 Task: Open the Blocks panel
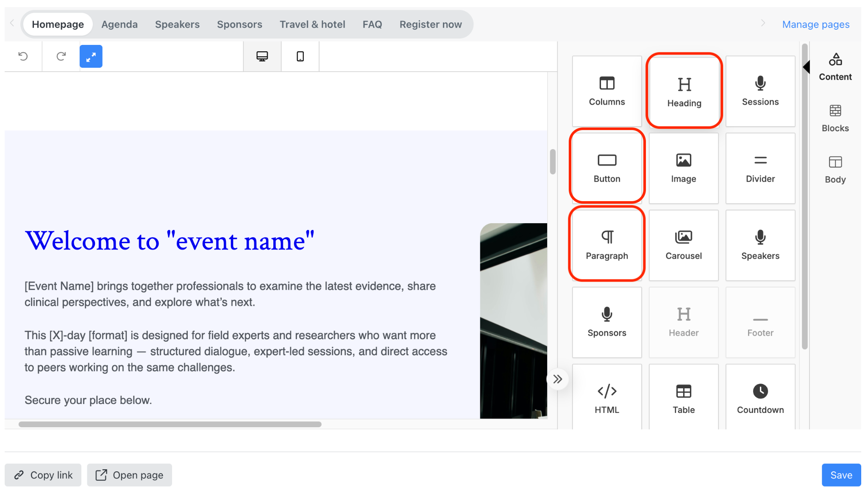[835, 119]
